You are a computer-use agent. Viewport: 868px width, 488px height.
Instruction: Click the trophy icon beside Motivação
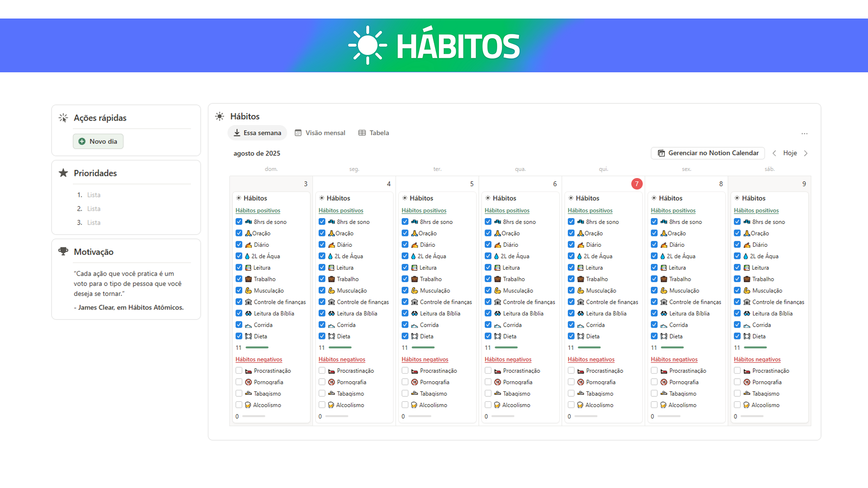(x=63, y=252)
